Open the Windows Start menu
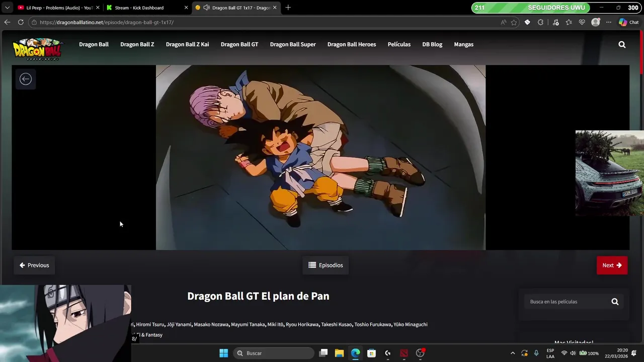The height and width of the screenshot is (362, 644). (223, 353)
